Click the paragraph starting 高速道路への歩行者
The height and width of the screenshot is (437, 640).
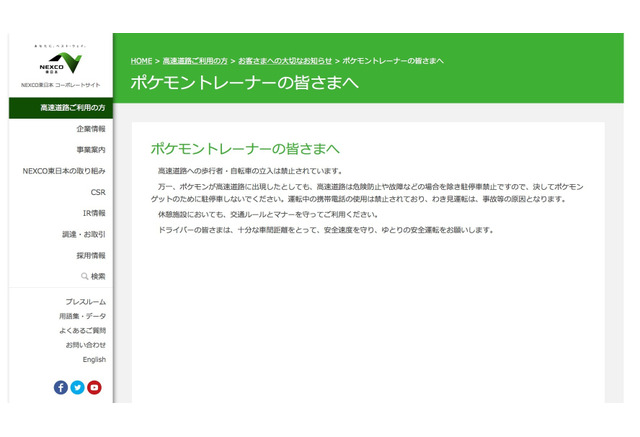(251, 171)
